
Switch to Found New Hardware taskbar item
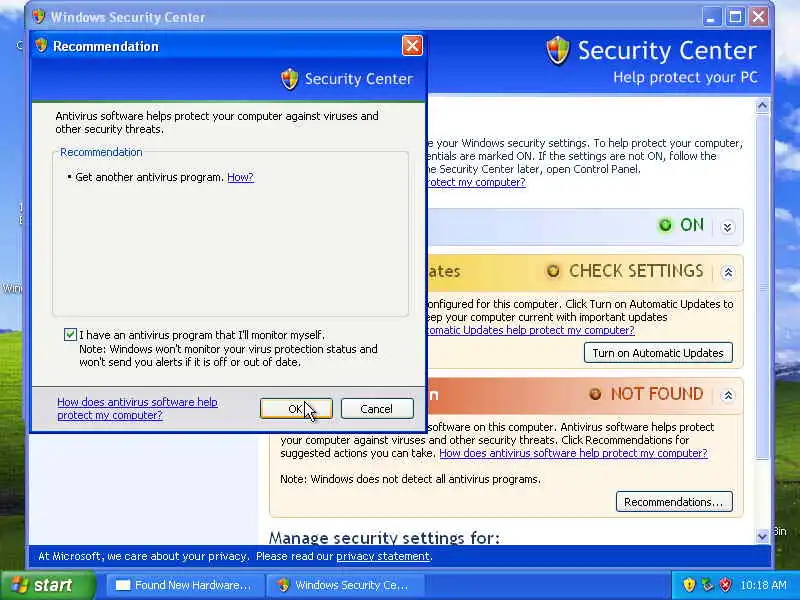click(185, 585)
